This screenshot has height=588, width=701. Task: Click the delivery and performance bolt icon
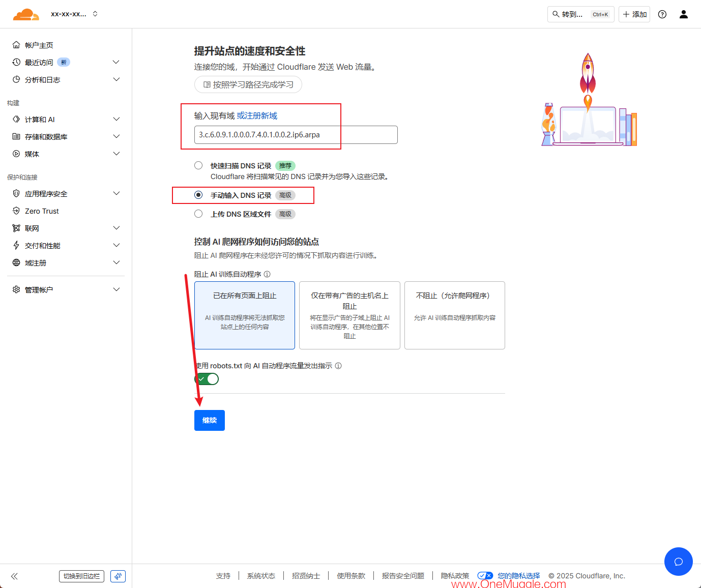[16, 245]
